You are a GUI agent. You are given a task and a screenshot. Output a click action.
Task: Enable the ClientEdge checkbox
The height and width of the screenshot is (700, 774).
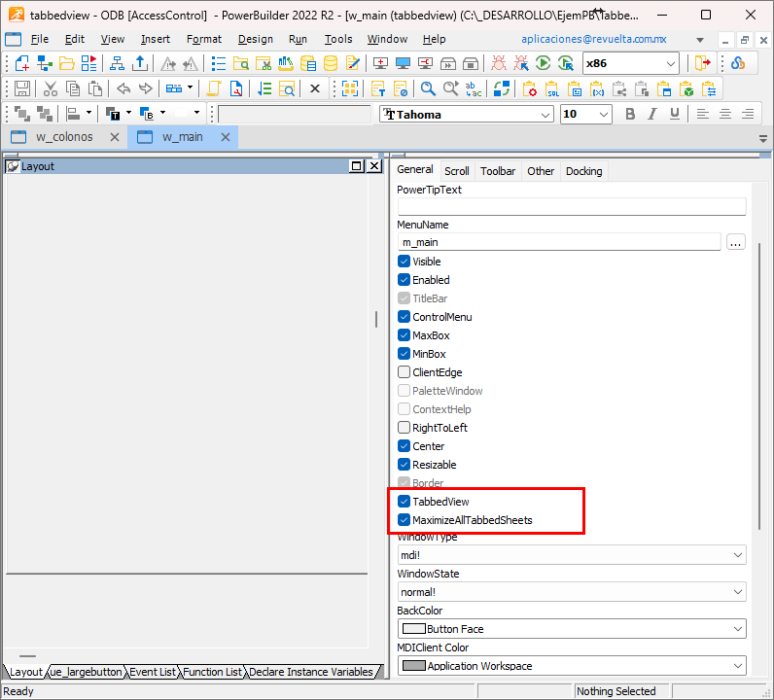point(404,372)
